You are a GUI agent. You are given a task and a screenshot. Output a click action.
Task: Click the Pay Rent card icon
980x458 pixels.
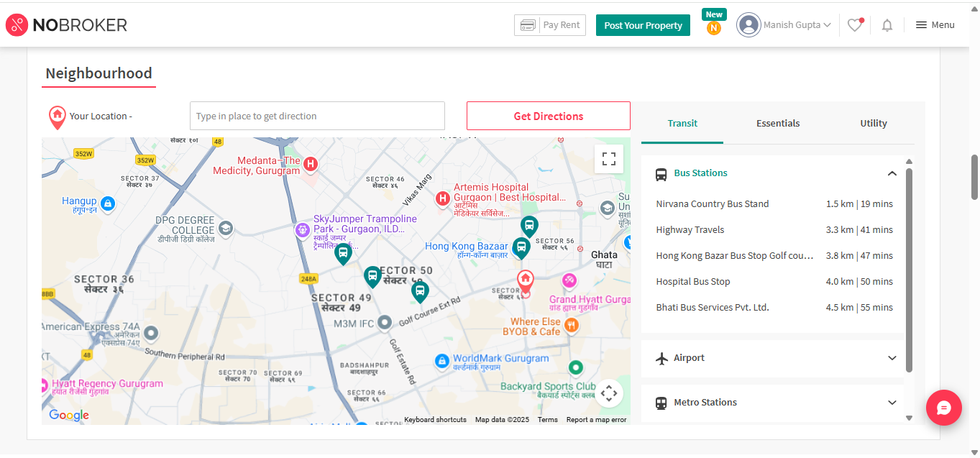click(528, 25)
